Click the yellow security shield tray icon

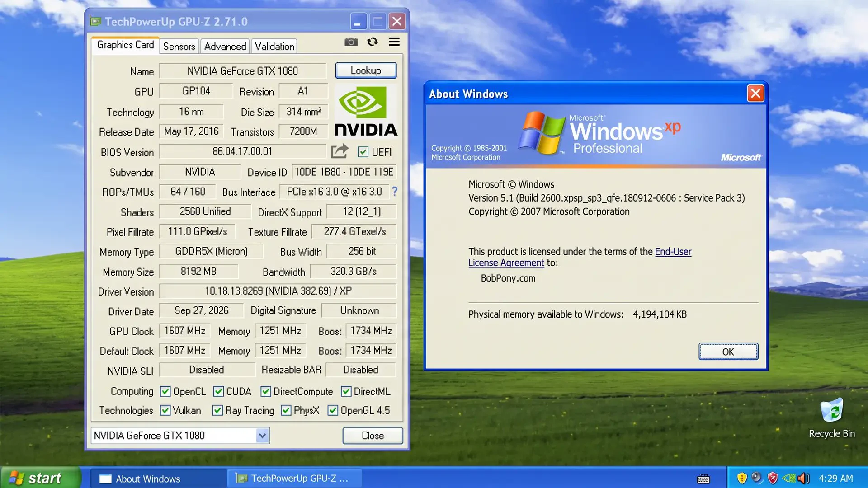pos(742,478)
